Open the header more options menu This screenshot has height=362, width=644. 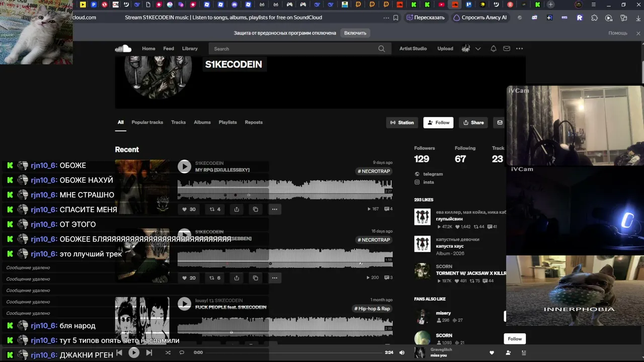click(x=519, y=49)
